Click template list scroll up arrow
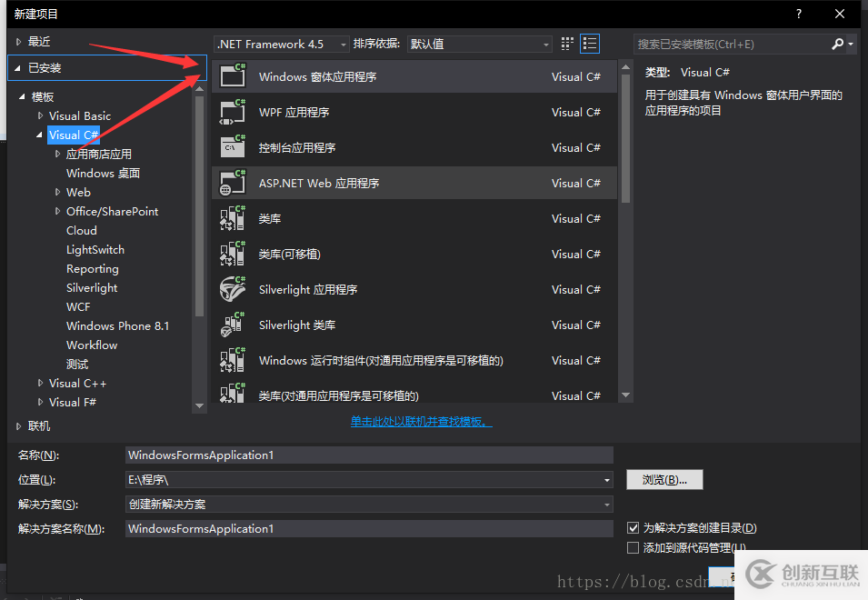 point(626,67)
